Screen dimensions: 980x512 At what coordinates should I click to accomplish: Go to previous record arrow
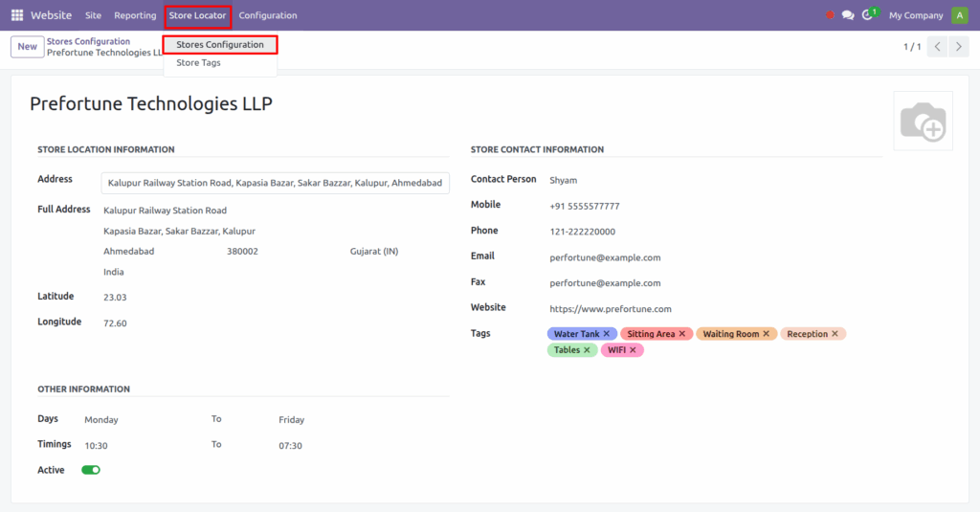pyautogui.click(x=937, y=47)
